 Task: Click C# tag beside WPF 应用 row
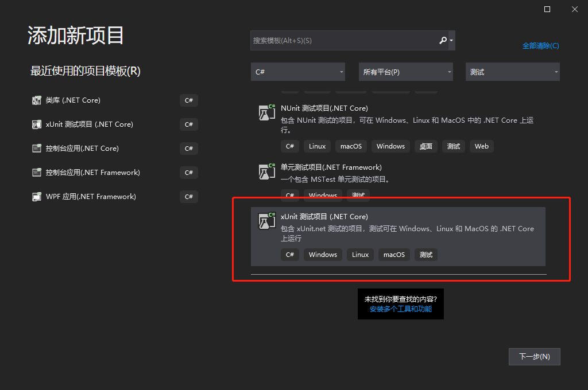point(188,197)
